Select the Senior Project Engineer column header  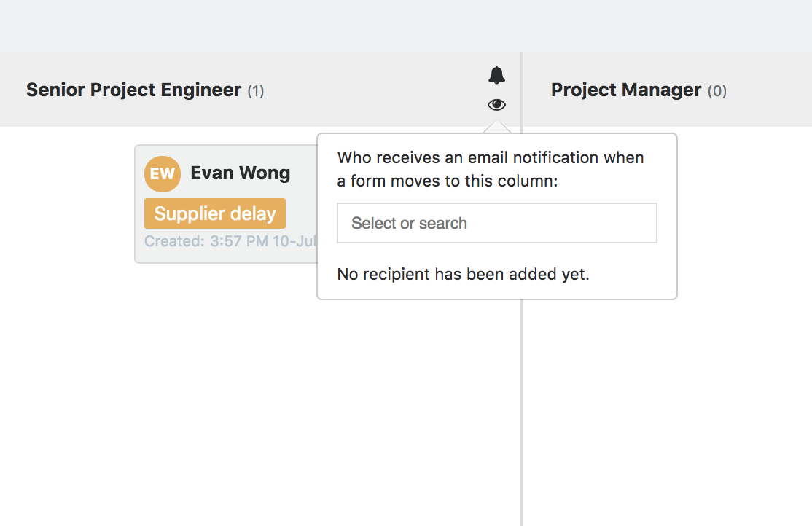(133, 90)
